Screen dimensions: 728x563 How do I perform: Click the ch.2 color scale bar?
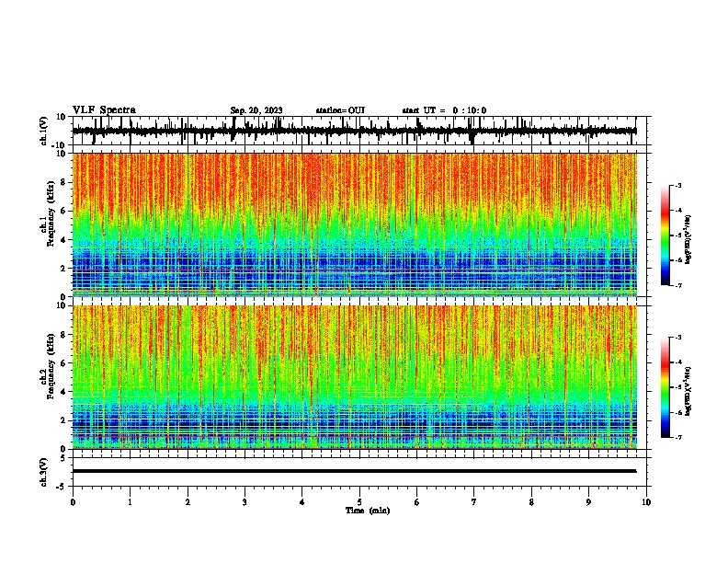pyautogui.click(x=665, y=387)
